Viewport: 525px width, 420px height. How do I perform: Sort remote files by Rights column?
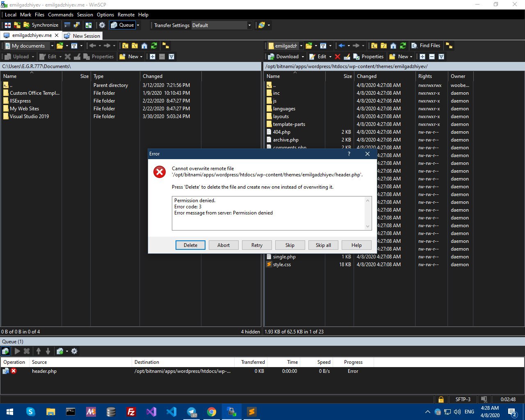[x=431, y=76]
